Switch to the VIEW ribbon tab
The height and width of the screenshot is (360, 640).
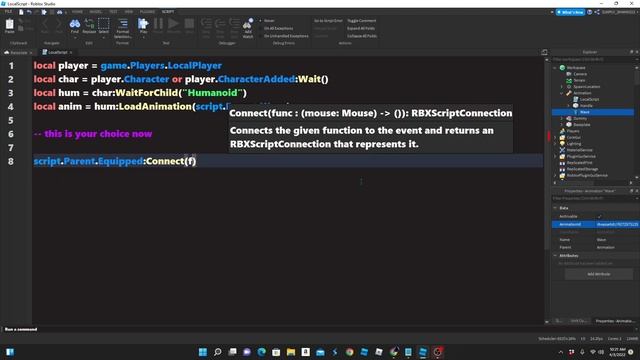click(129, 12)
